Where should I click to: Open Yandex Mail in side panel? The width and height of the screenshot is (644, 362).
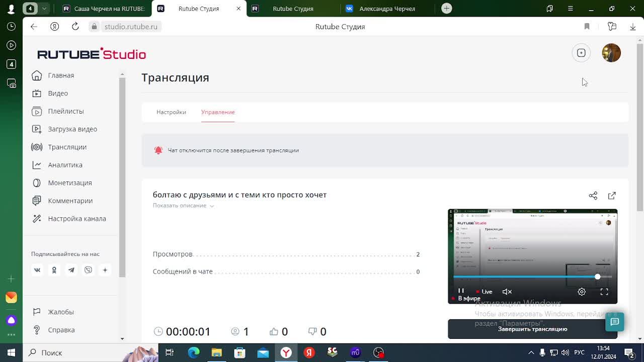pyautogui.click(x=11, y=298)
